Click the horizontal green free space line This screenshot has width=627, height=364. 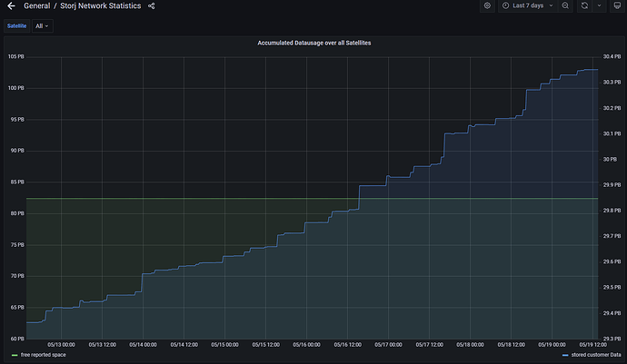click(x=182, y=198)
